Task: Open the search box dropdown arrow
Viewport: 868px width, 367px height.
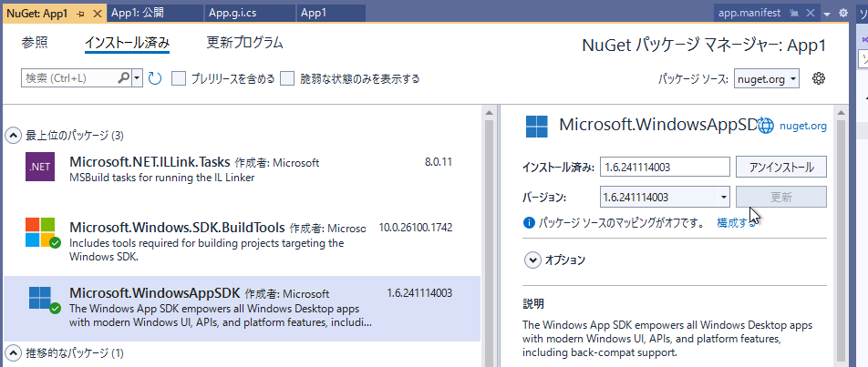Action: point(138,78)
